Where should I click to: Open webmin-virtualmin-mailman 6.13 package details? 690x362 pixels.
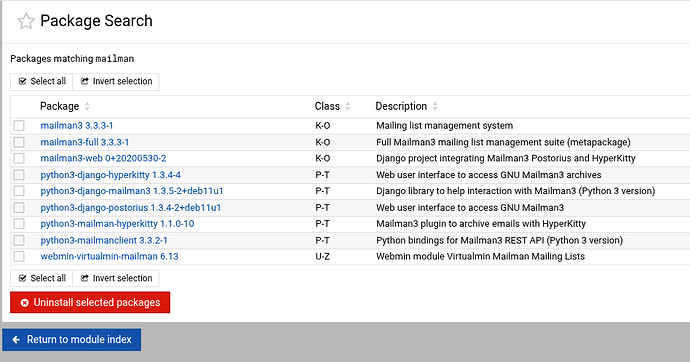[110, 256]
